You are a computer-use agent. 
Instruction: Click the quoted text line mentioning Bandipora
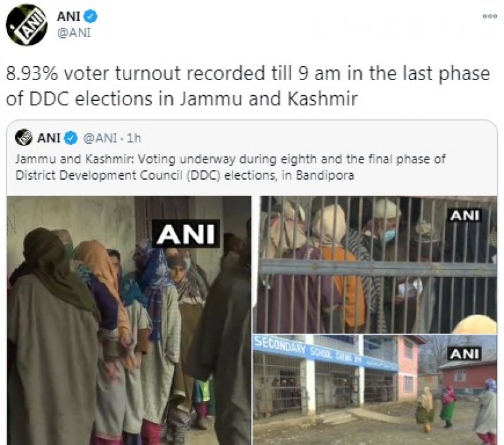(x=185, y=176)
